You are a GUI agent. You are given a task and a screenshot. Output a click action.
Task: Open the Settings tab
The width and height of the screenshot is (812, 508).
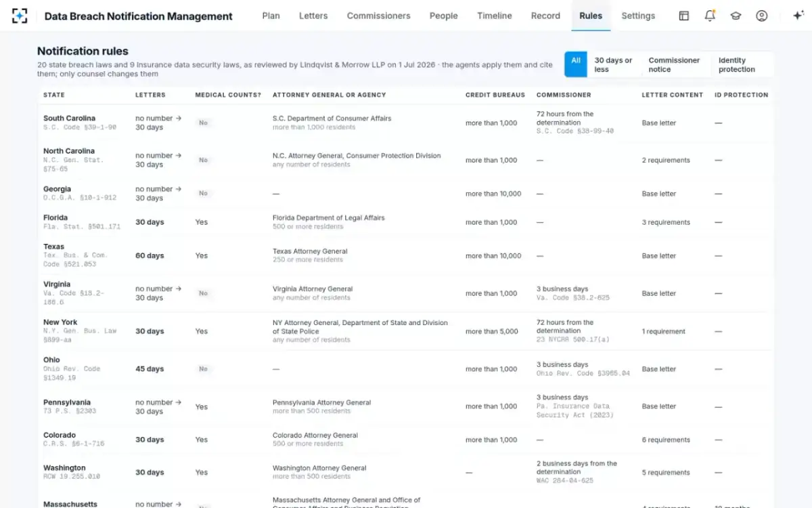638,16
